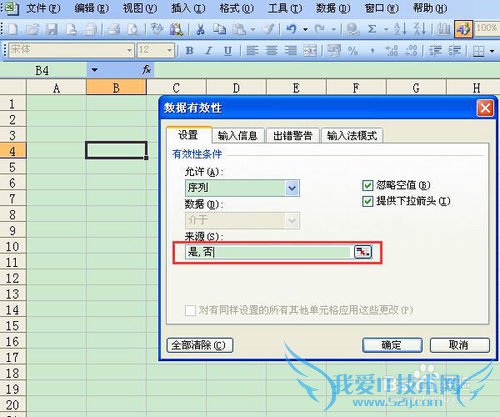Open the 格式 menu
This screenshot has width=500, height=417.
pyautogui.click(x=236, y=8)
